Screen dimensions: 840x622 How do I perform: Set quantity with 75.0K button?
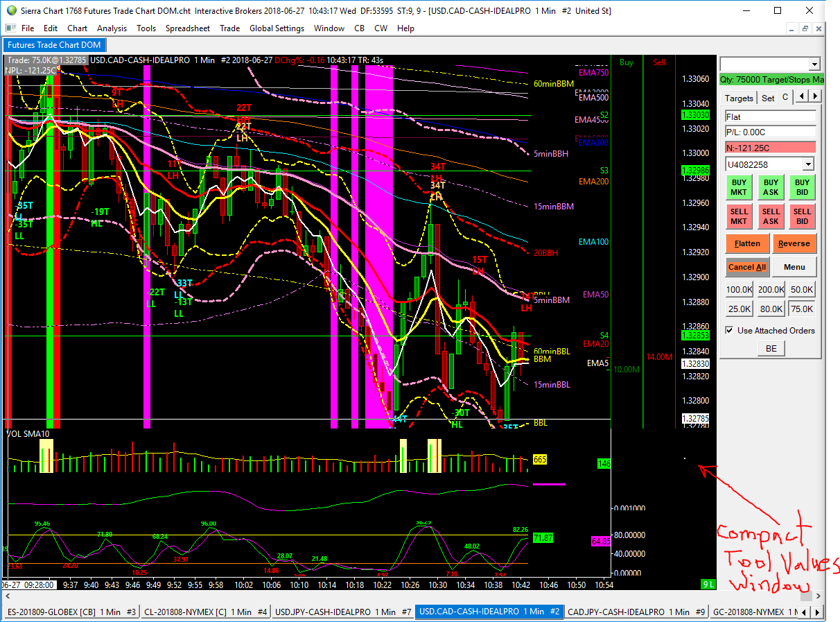click(x=802, y=309)
